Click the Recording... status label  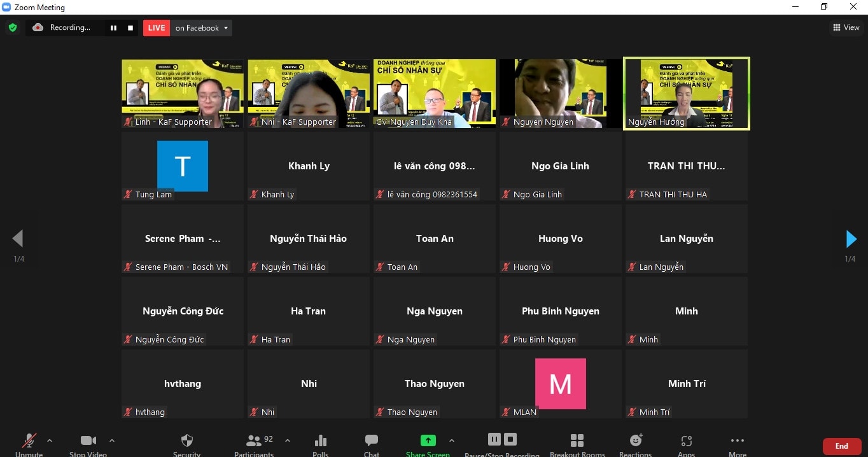pyautogui.click(x=70, y=28)
